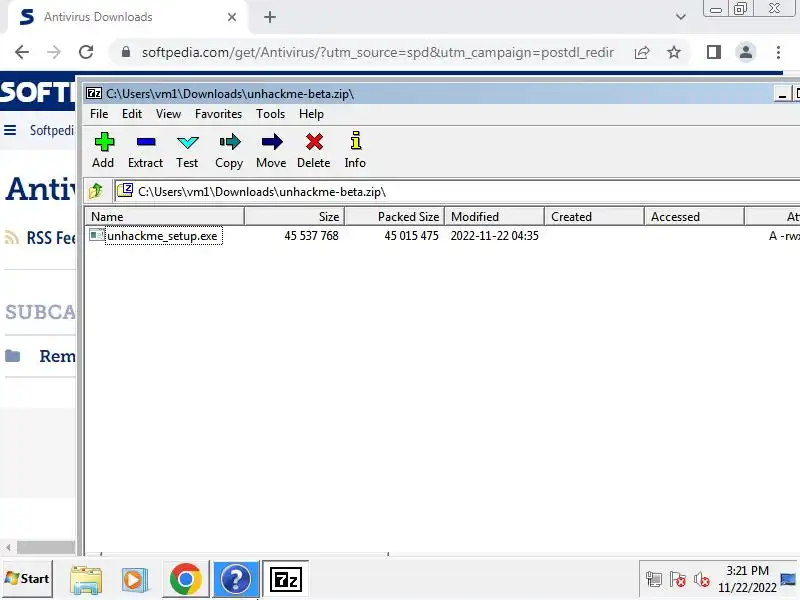Click the muted volume tray icon
Image resolution: width=800 pixels, height=600 pixels.
click(x=702, y=580)
